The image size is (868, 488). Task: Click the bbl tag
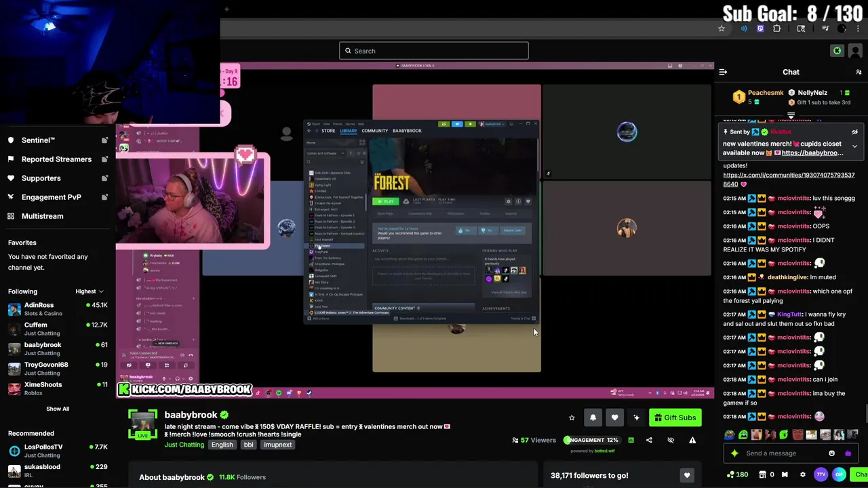[x=249, y=445]
